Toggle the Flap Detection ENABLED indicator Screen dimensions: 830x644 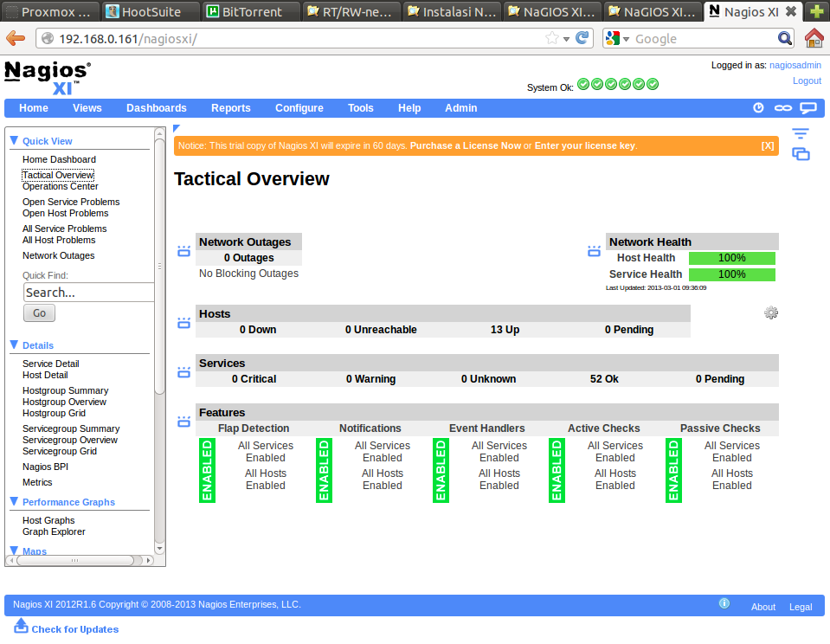coord(207,470)
